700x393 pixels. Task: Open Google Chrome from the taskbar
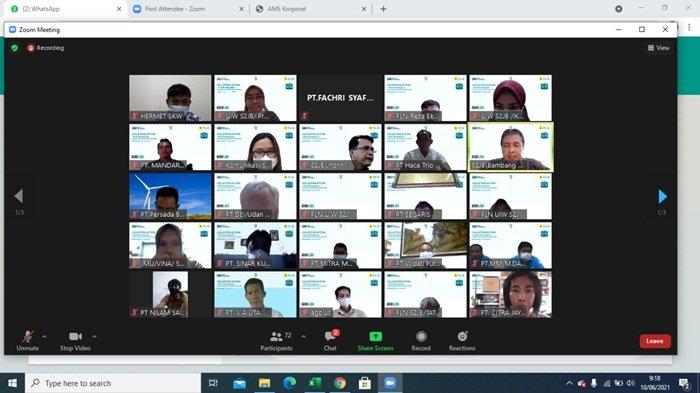tap(340, 383)
